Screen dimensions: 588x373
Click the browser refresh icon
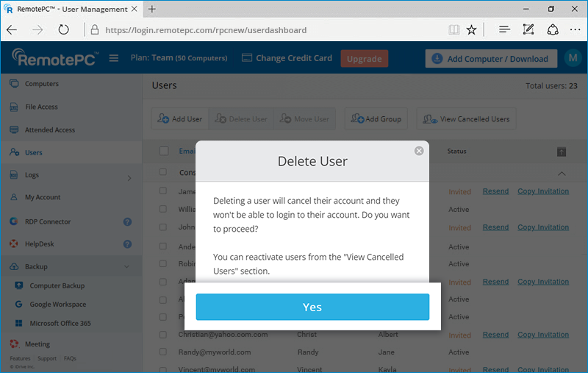tap(63, 30)
